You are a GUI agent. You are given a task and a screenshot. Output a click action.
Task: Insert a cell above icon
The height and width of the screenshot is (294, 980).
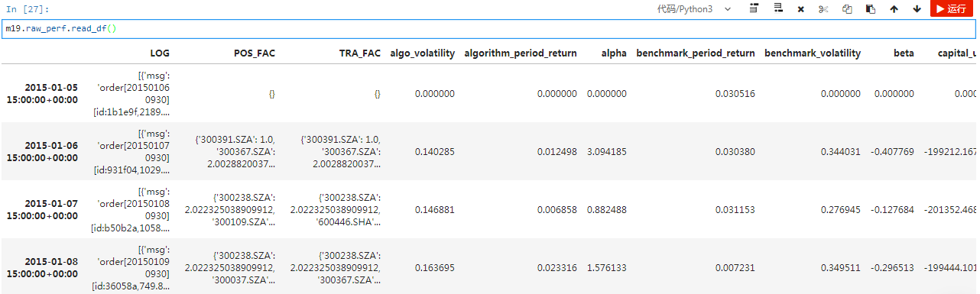click(x=754, y=9)
